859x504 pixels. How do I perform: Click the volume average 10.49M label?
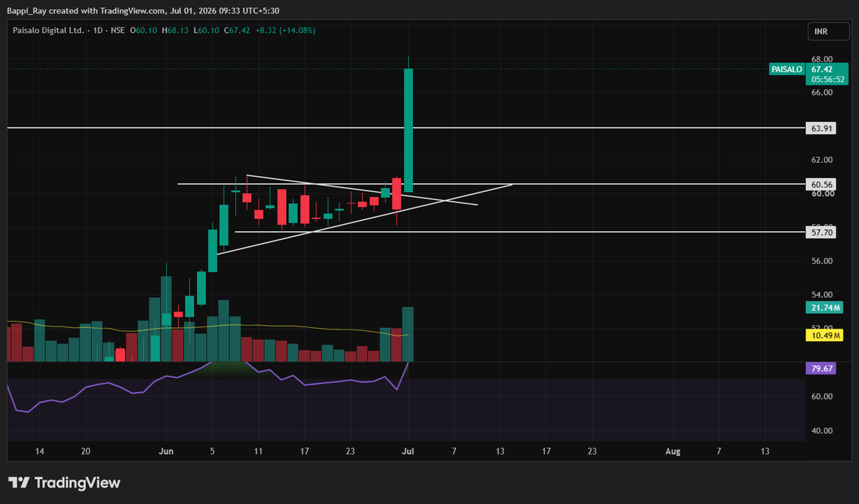point(825,335)
